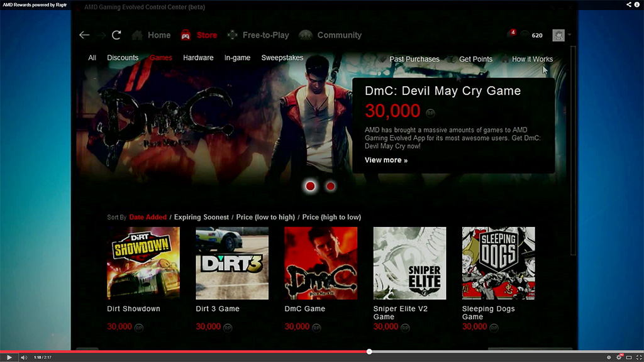Click the Free-to-Play controller icon
The width and height of the screenshot is (644, 362).
pyautogui.click(x=233, y=35)
